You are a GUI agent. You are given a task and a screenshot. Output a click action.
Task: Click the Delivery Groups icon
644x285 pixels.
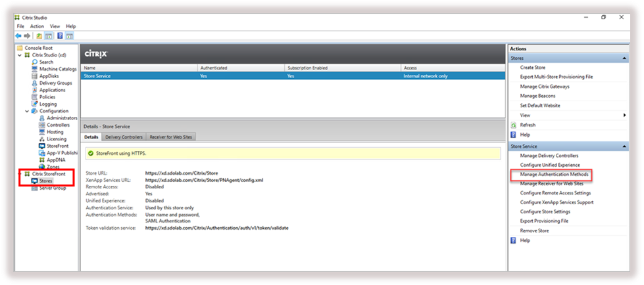pos(35,83)
